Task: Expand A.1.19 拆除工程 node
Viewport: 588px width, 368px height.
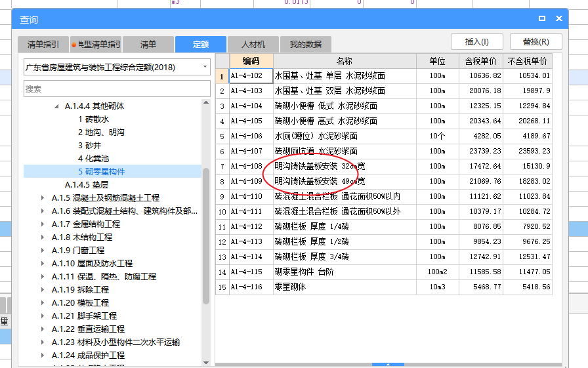Action: click(43, 290)
